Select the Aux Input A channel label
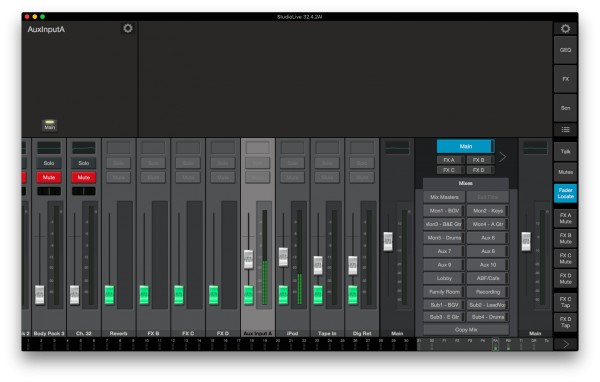 click(x=258, y=333)
